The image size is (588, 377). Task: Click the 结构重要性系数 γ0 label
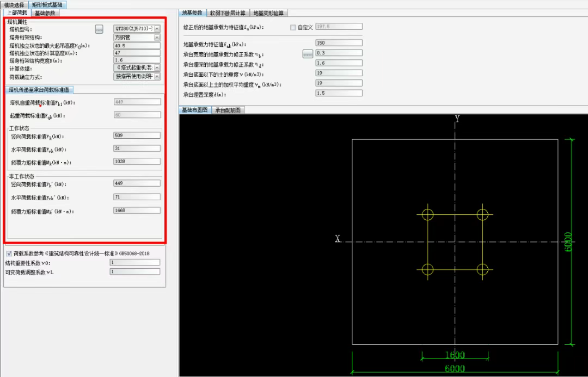click(28, 263)
